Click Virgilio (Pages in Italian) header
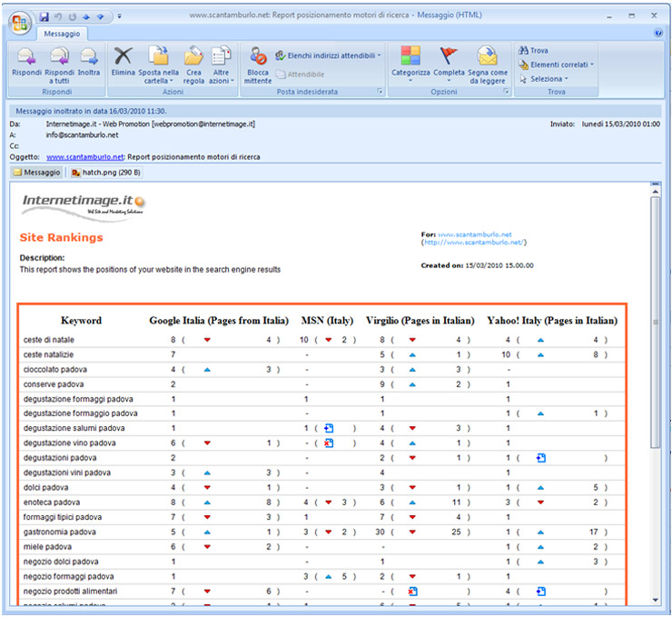The height and width of the screenshot is (617, 672). [420, 320]
